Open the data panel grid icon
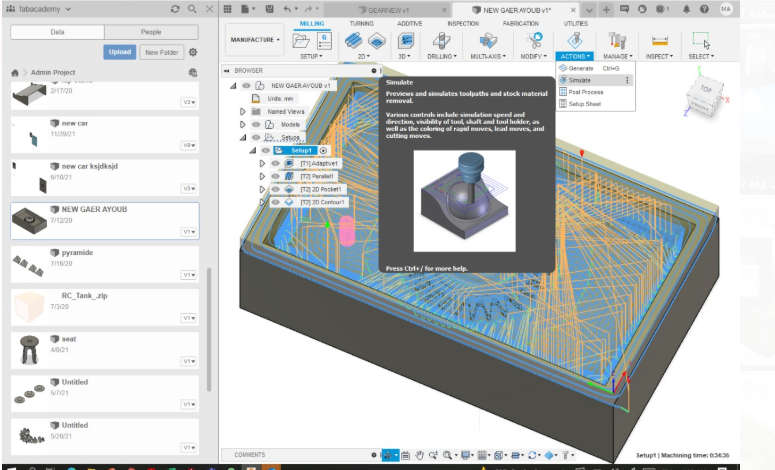 coord(227,9)
